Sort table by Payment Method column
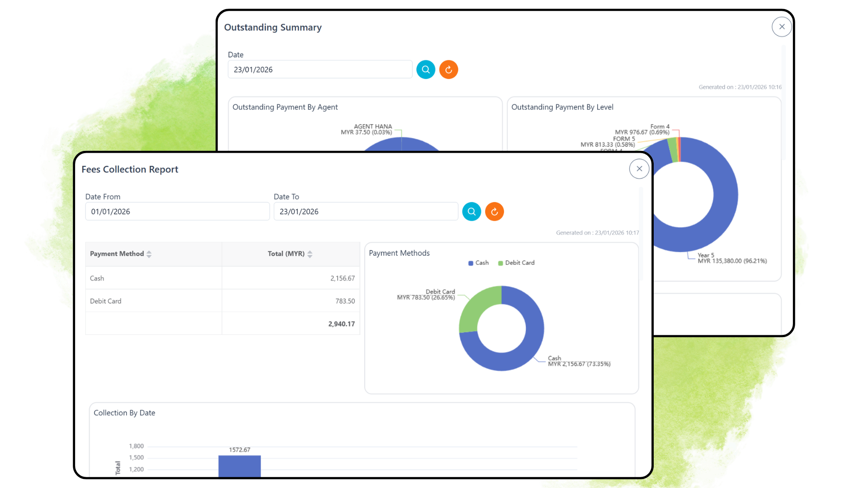Viewport: 868px width, 488px height. tap(149, 254)
